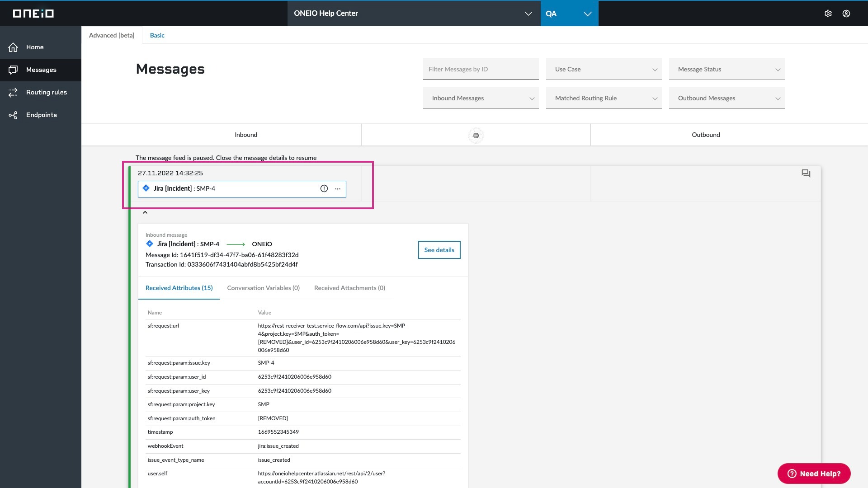Image resolution: width=868 pixels, height=488 pixels.
Task: Select the Received Attributes (15) tab
Action: point(179,288)
